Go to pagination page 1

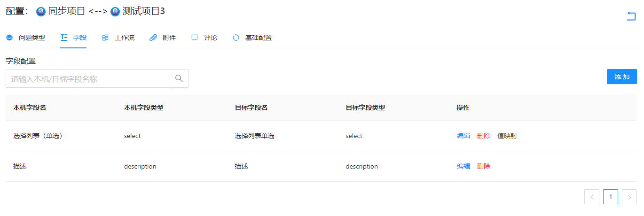[611, 197]
